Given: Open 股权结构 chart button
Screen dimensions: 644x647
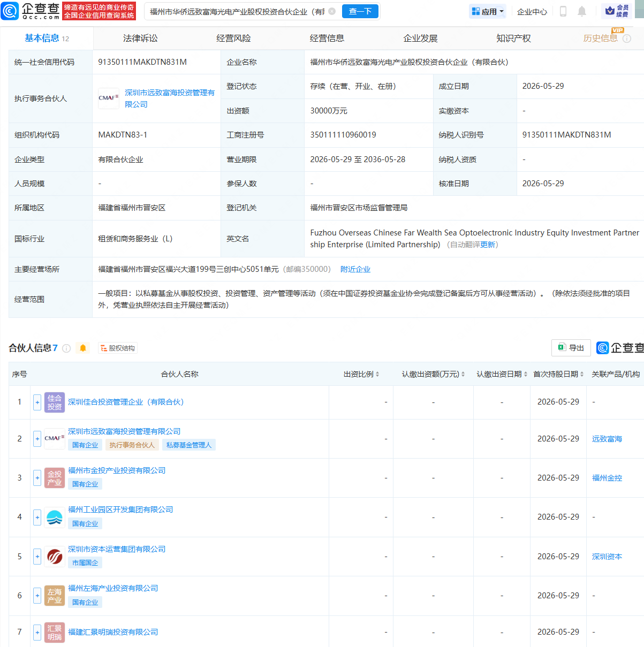Looking at the screenshot, I should (x=118, y=348).
